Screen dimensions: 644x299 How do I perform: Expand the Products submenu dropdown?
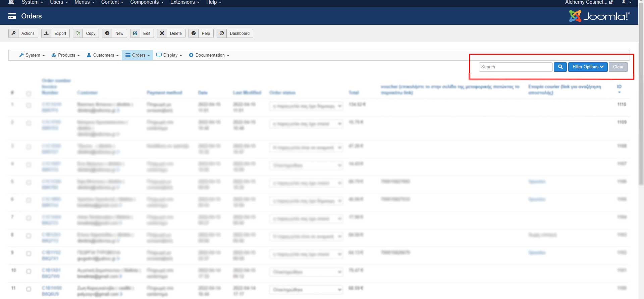(x=65, y=55)
